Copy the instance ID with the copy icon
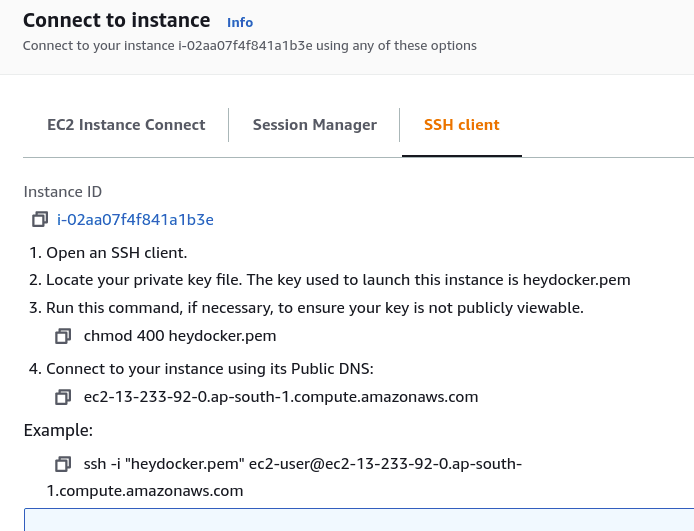Viewport: 694px width, 531px height. pyautogui.click(x=40, y=219)
